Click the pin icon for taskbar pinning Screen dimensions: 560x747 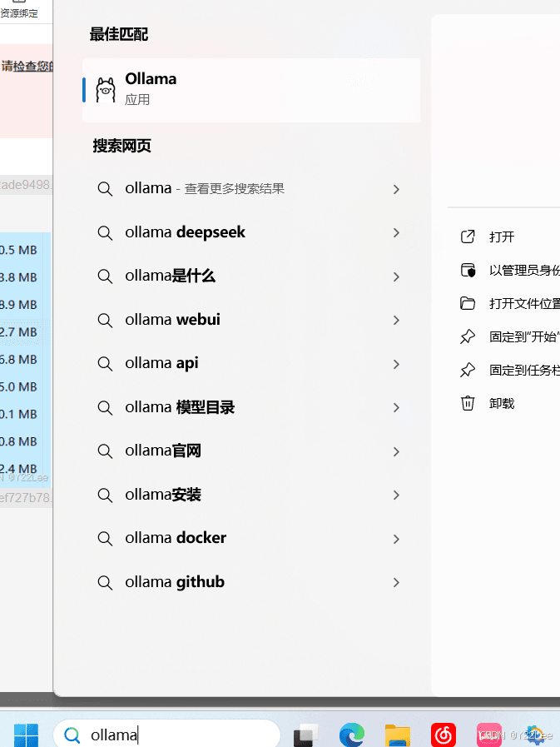[468, 370]
